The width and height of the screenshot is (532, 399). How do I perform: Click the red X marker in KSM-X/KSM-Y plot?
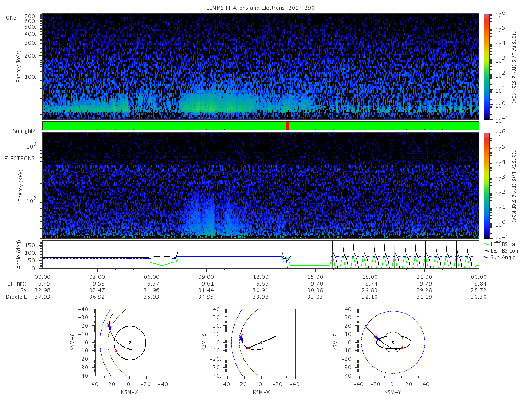pos(109,326)
